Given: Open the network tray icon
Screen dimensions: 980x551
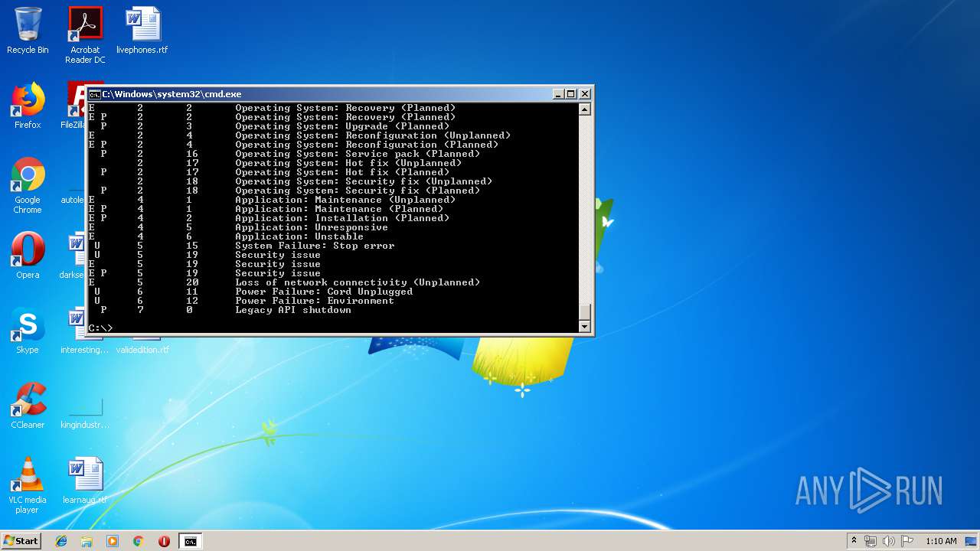Looking at the screenshot, I should (x=871, y=541).
